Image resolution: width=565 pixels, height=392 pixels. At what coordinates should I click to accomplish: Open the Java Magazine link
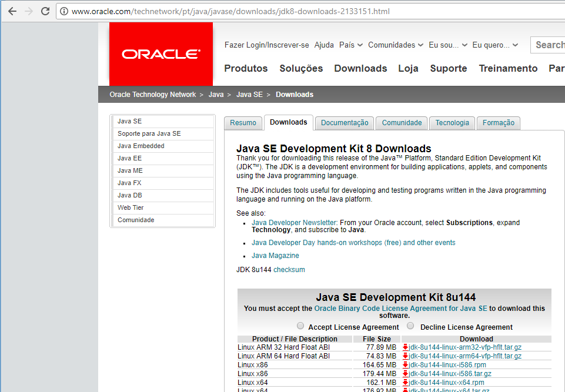point(275,256)
